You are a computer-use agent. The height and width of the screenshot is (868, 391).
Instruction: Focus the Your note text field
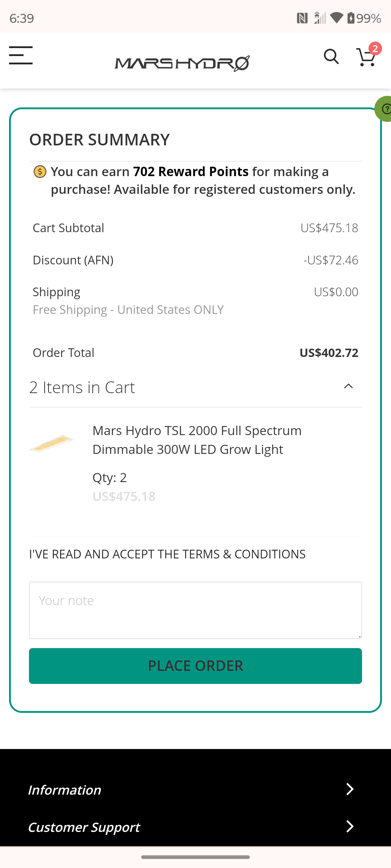tap(195, 610)
